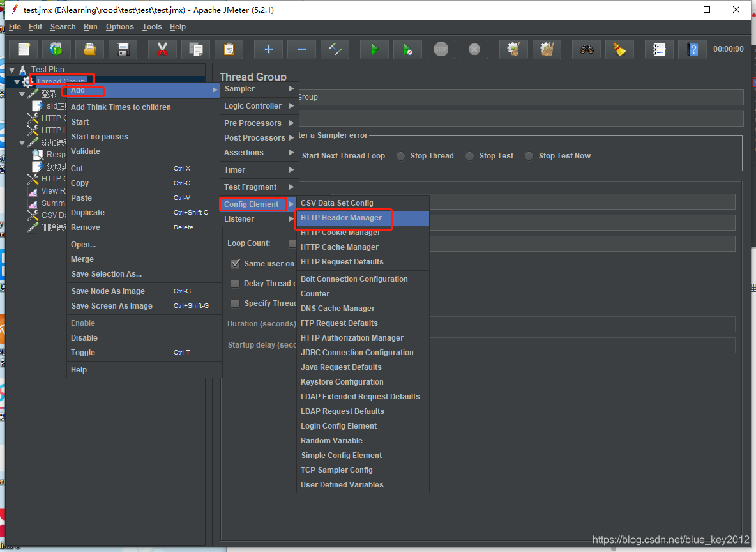Click the Reset search brush icon

619,49
